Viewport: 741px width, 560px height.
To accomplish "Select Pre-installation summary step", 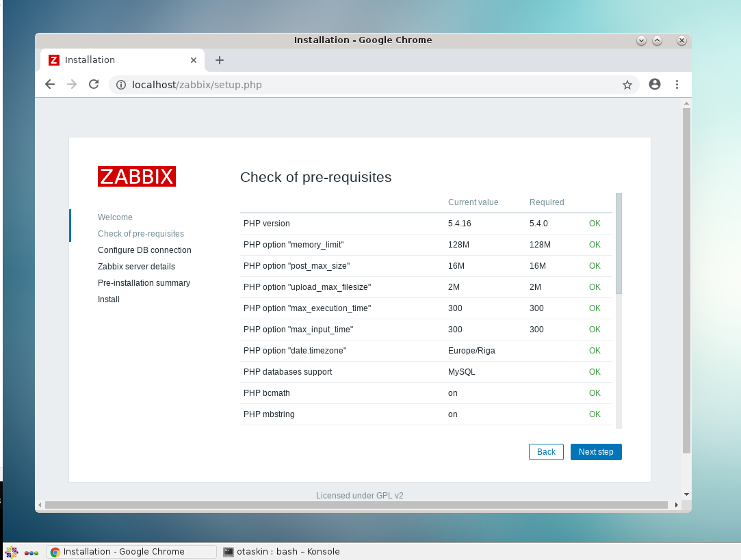I will pyautogui.click(x=144, y=283).
